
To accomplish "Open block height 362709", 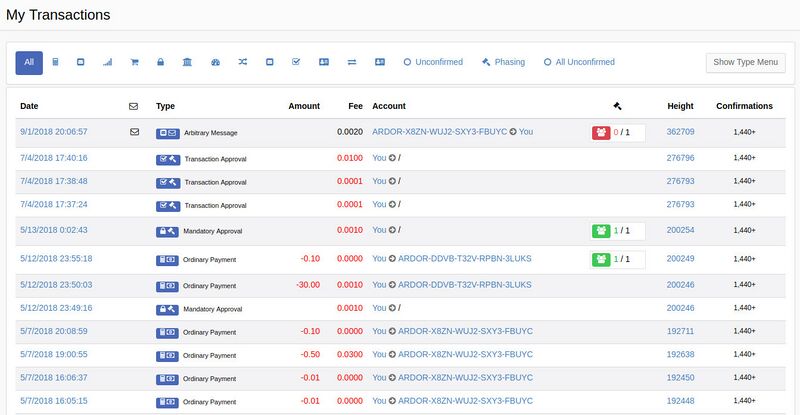I will tap(680, 131).
